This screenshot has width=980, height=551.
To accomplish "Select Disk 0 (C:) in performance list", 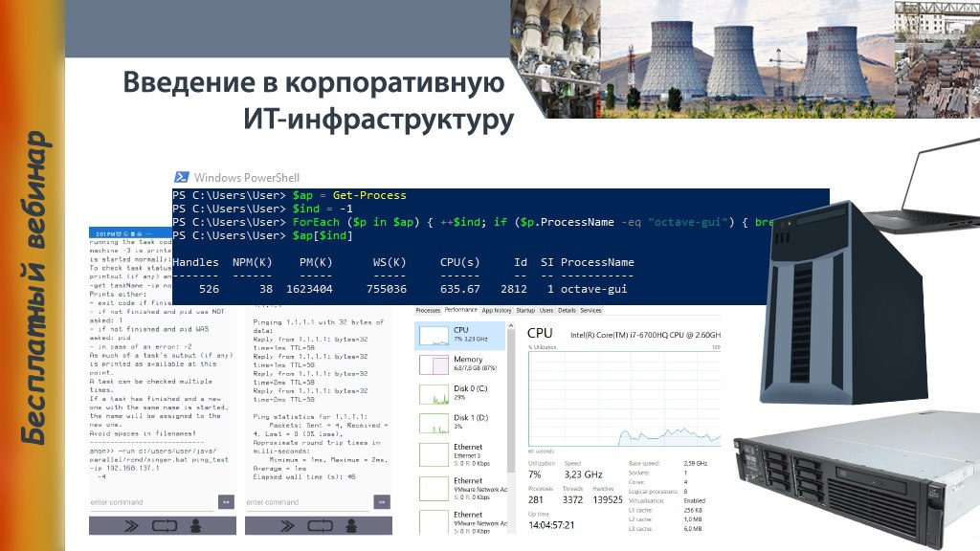I will [460, 393].
